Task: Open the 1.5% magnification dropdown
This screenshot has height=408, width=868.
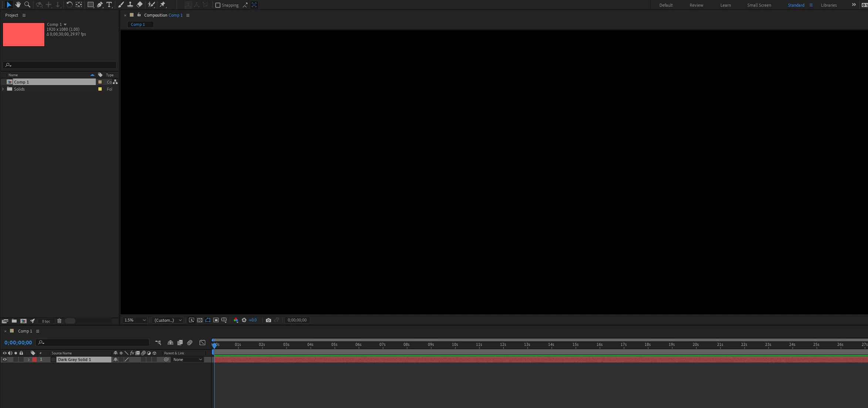Action: [x=135, y=320]
